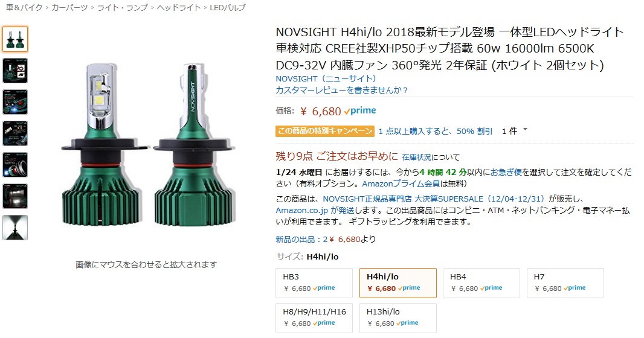The image size is (644, 338).
Task: Click カスタマーレビューを書きませんか review link
Action: tap(342, 90)
